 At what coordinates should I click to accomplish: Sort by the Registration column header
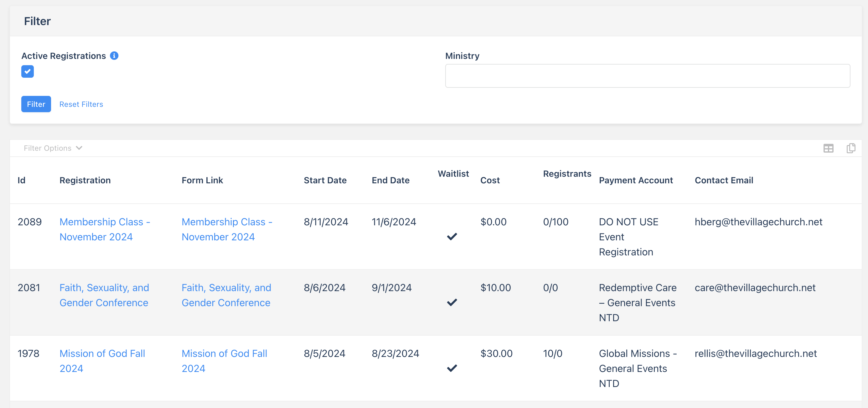85,180
